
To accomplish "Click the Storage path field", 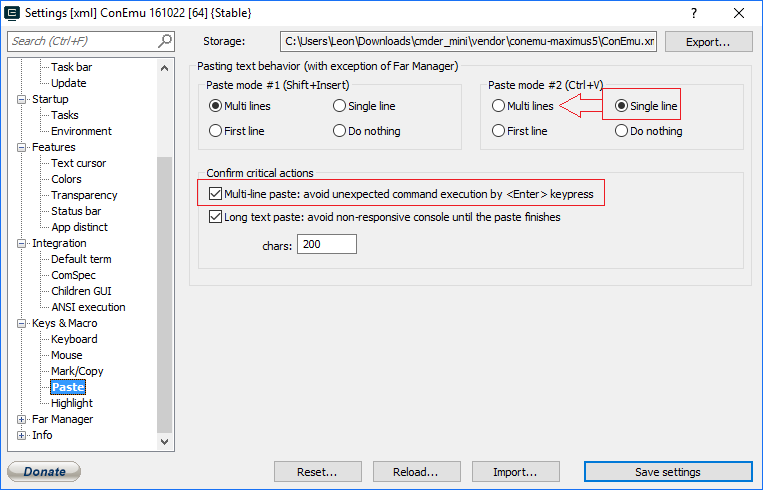I will click(x=469, y=41).
